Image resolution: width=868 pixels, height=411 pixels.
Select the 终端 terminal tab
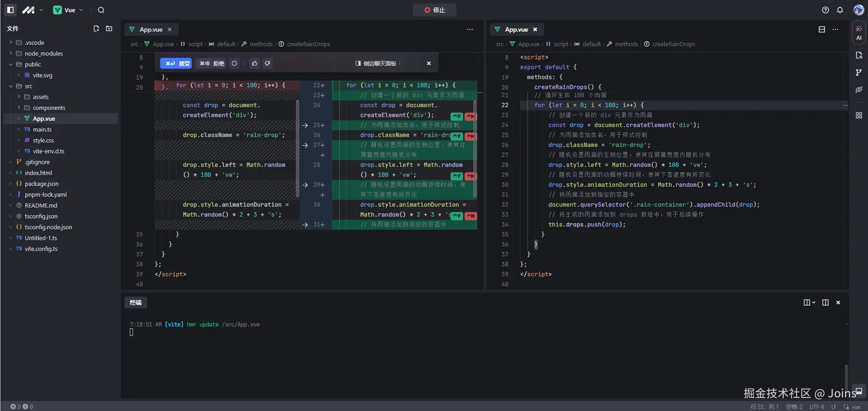point(136,302)
